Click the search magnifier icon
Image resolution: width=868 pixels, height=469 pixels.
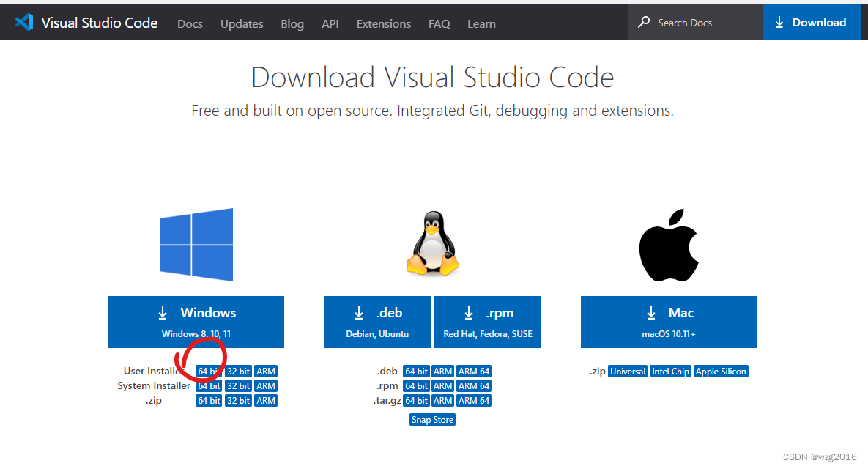tap(643, 22)
